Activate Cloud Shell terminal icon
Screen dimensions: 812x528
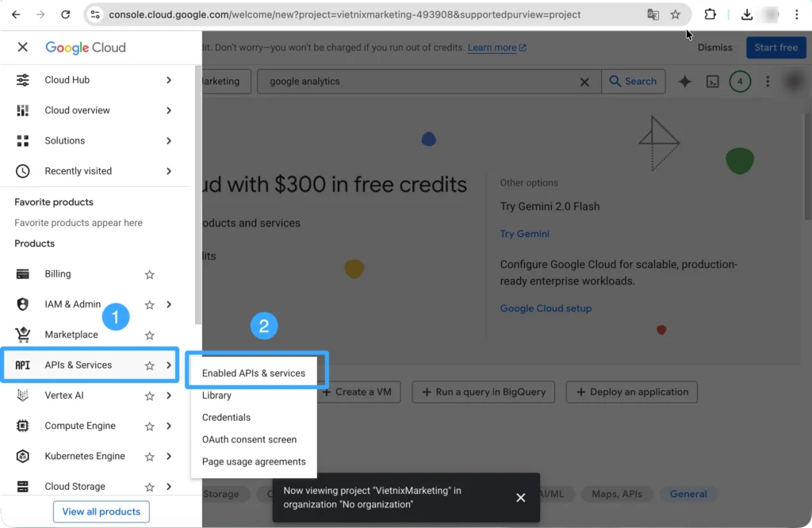click(713, 82)
